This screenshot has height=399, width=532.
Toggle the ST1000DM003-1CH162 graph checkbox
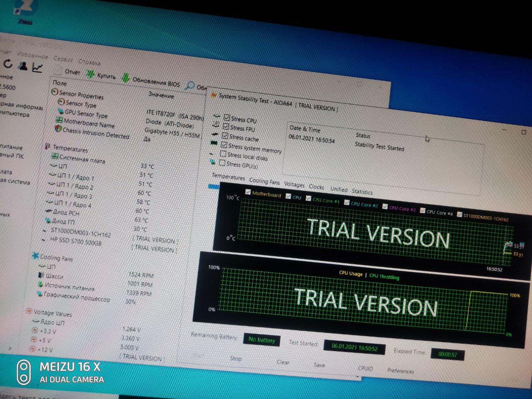pyautogui.click(x=459, y=215)
